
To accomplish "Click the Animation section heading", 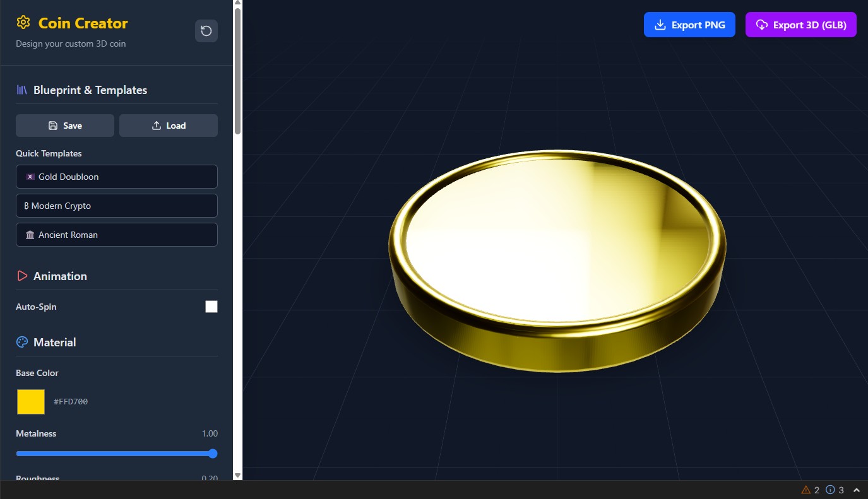I will (x=60, y=276).
